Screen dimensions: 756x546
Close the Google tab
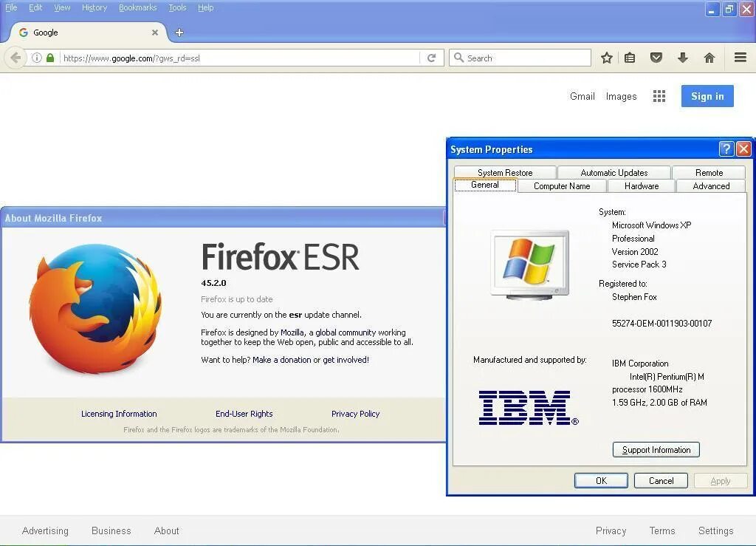point(155,33)
